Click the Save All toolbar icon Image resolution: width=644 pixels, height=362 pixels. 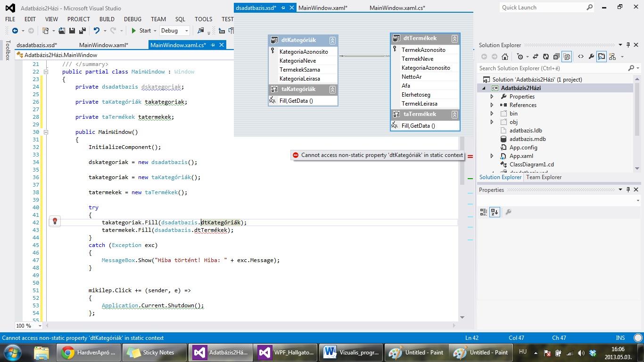pyautogui.click(x=82, y=31)
